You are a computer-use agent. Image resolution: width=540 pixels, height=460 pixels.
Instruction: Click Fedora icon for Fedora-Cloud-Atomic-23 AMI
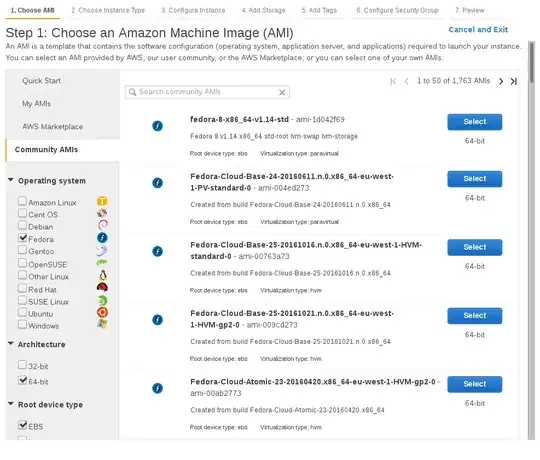157,388
